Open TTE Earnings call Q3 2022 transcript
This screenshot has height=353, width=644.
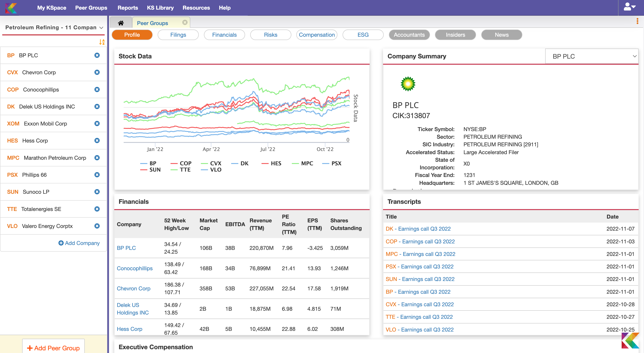point(419,317)
